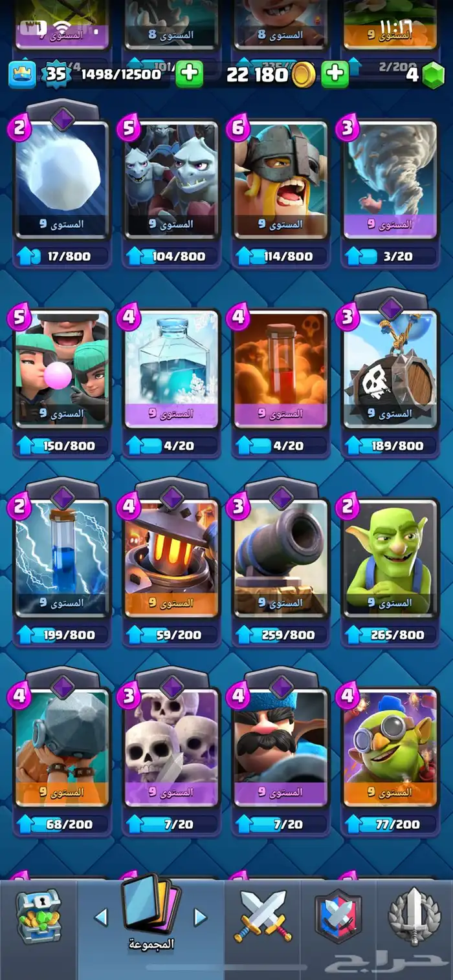
Task: Go to next tab with right arrow
Action: [201, 917]
